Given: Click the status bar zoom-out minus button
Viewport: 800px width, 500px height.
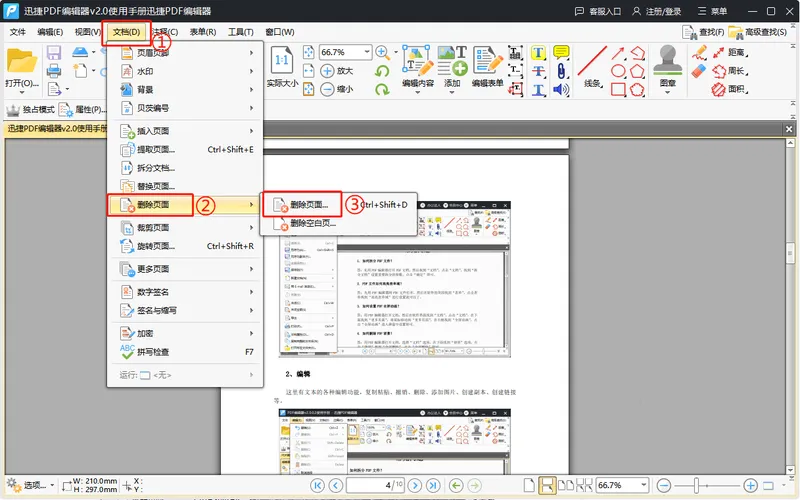Looking at the screenshot, I should [663, 485].
